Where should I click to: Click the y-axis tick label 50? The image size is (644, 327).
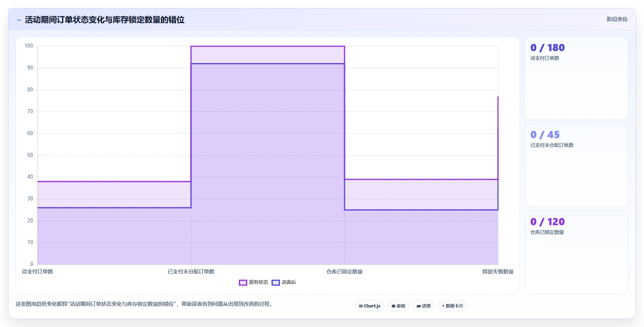[x=30, y=155]
